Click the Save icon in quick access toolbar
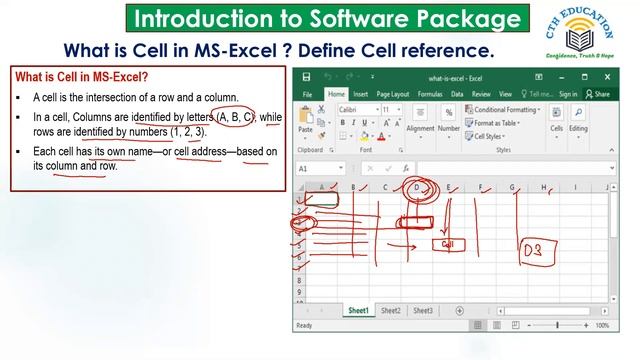640x360 pixels. pos(306,77)
